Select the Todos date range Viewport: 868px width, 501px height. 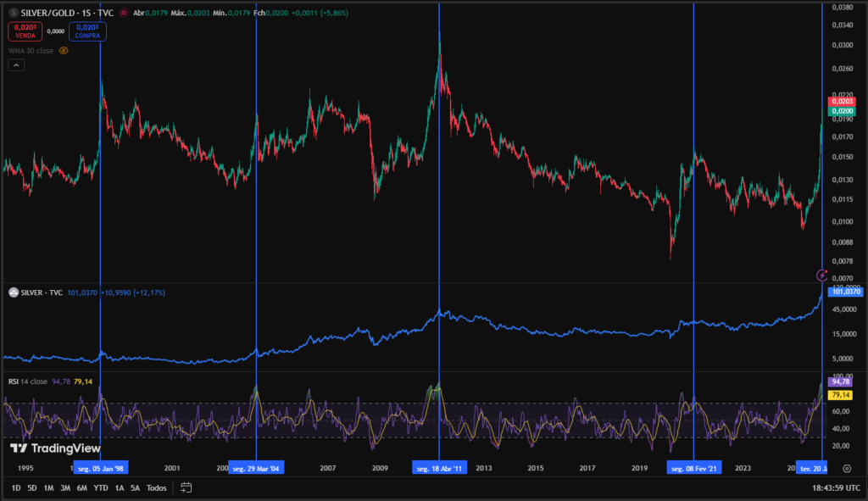coord(156,487)
